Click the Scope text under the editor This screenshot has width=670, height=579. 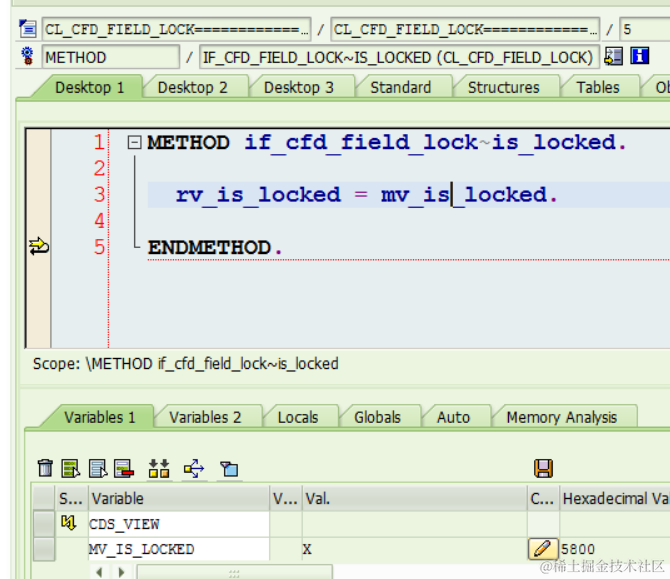(x=185, y=364)
